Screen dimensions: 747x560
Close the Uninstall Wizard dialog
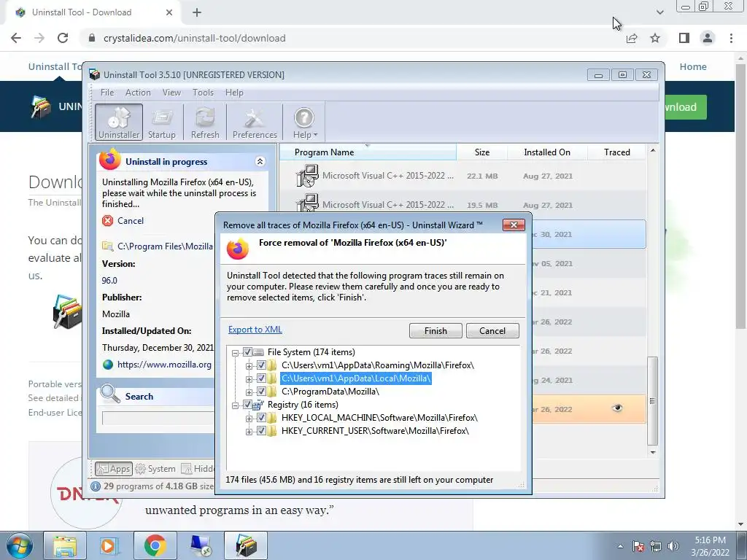coord(514,225)
